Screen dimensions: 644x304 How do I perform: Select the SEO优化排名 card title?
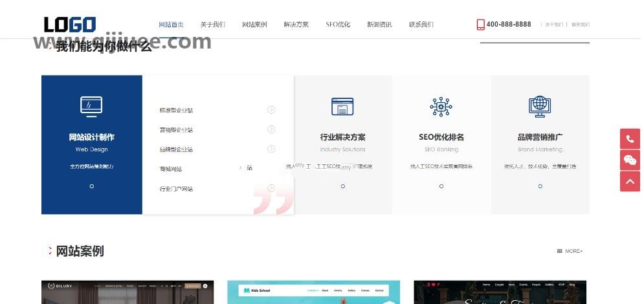coord(441,137)
